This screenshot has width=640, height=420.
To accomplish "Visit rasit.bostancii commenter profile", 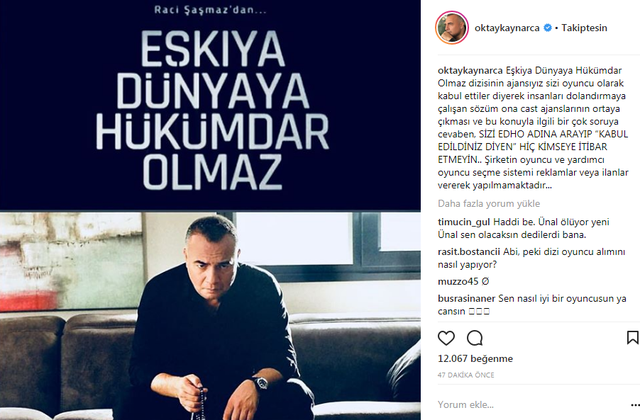I will tap(469, 252).
